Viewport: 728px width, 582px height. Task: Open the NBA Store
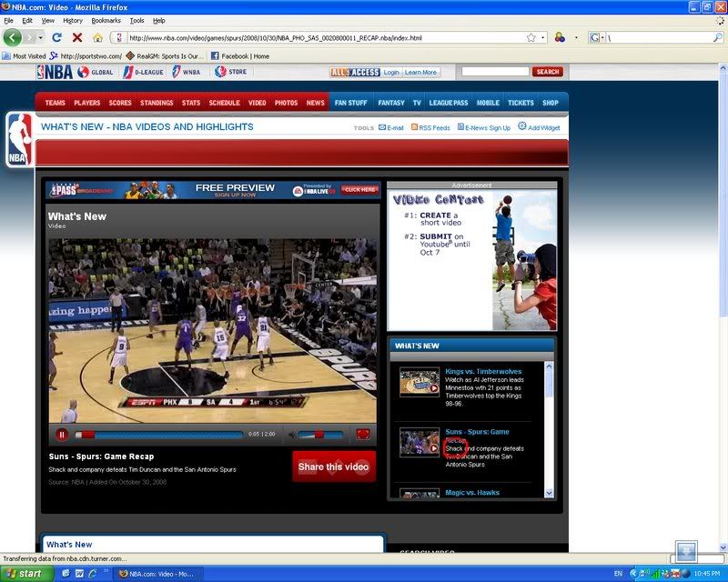231,72
